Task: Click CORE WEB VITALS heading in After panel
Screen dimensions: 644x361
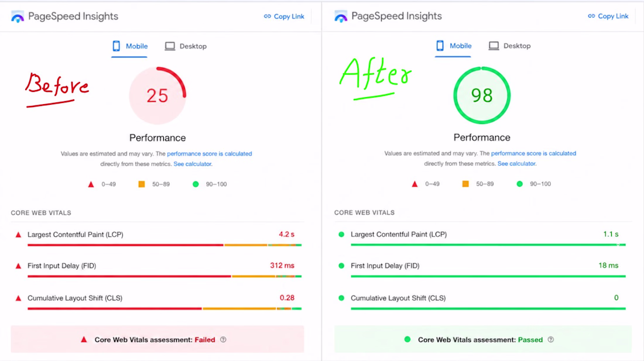Action: coord(364,212)
